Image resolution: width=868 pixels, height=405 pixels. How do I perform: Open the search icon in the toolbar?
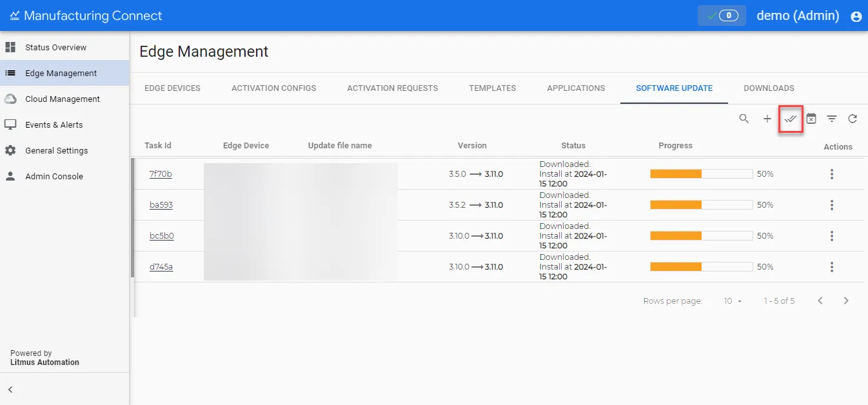tap(744, 119)
